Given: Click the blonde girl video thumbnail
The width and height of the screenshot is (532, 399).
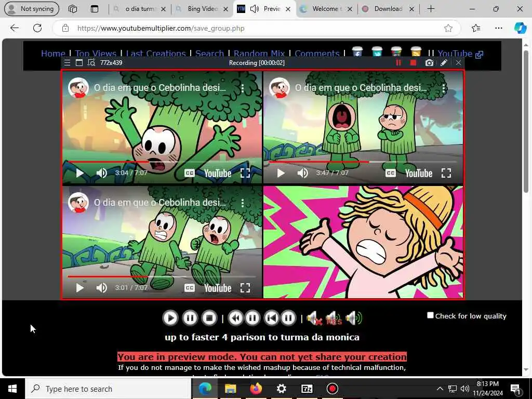Looking at the screenshot, I should [x=363, y=242].
